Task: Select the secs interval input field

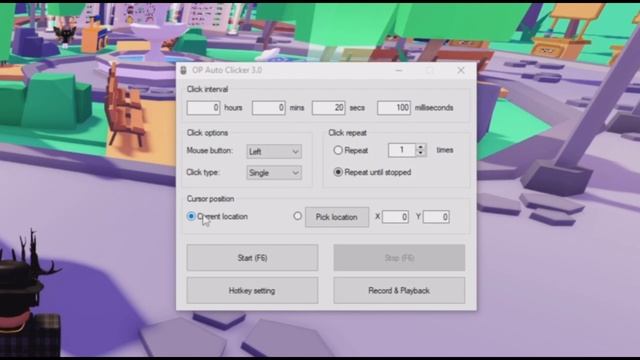Action: pos(329,108)
